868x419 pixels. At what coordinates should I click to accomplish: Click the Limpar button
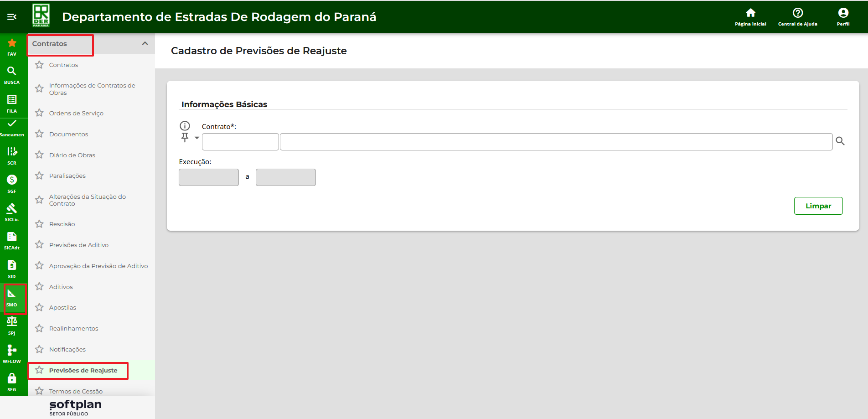coord(818,206)
